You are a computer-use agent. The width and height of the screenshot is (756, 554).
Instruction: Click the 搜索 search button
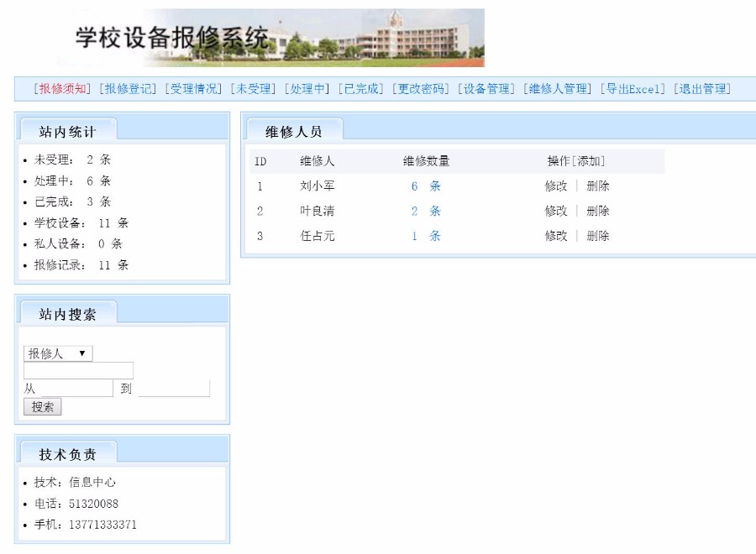[x=41, y=406]
